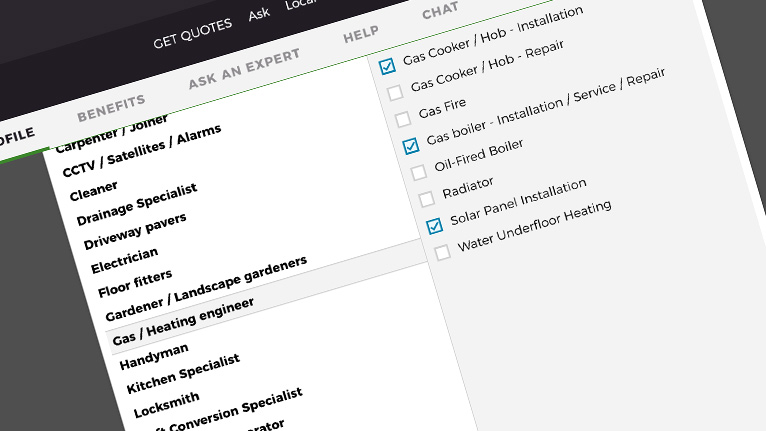
Task: Select Kitchen Specialist trade
Action: pos(183,374)
